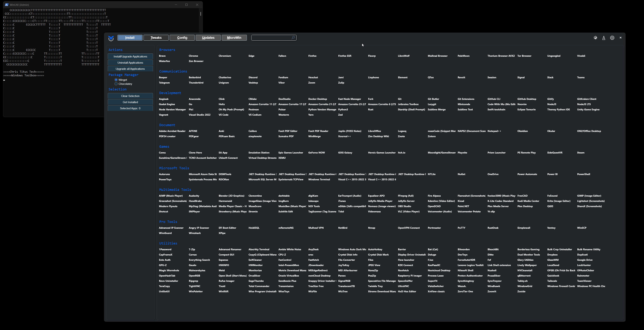The image size is (644, 330).
Task: Toggle theme with the sun icon
Action: tap(595, 38)
